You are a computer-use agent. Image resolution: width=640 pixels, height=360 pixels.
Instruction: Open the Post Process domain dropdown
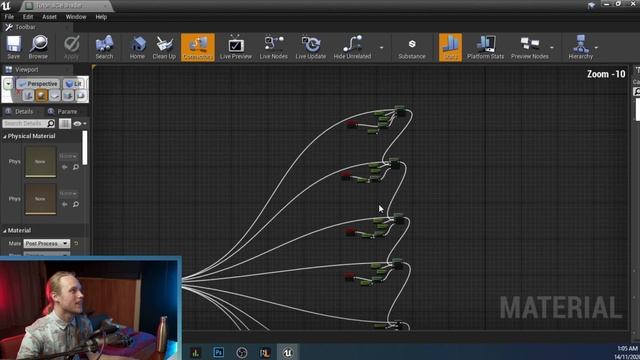tap(47, 243)
